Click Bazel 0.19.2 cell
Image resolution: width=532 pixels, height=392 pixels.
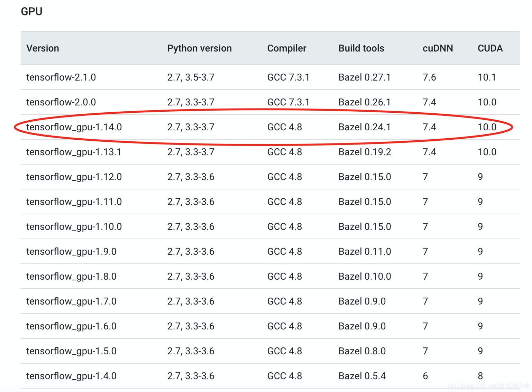pos(365,152)
